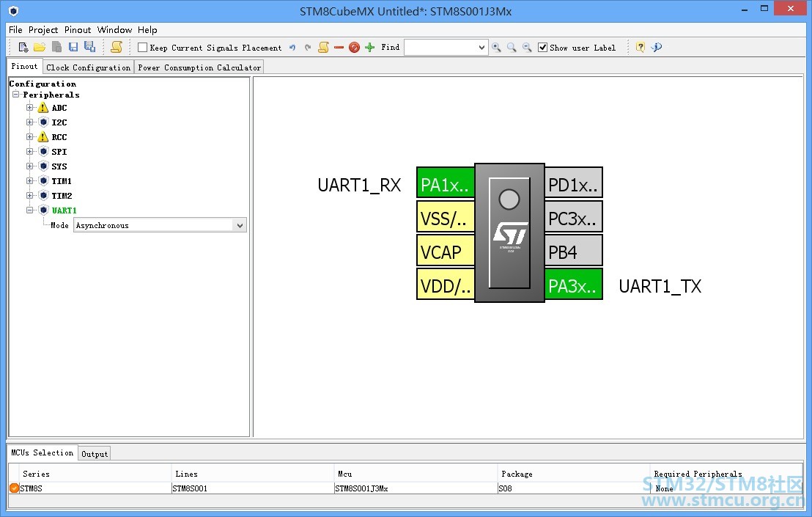Collapse the UART1 peripheral node
This screenshot has height=517, width=812.
pos(29,210)
